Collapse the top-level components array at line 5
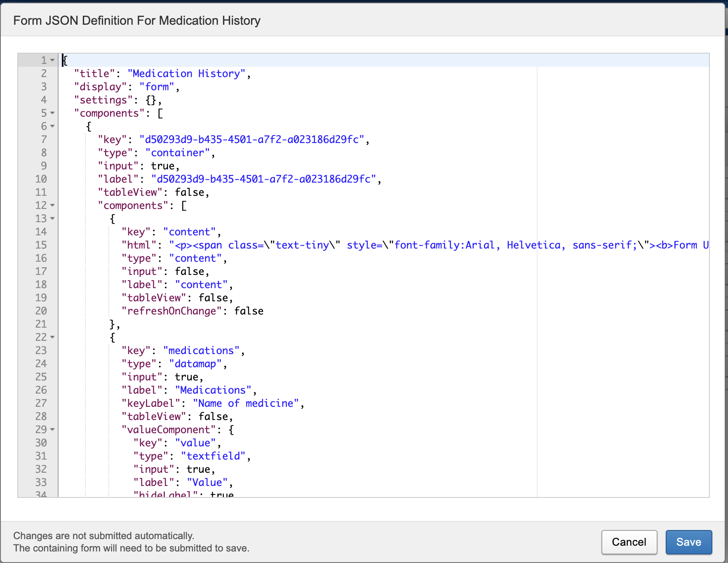The height and width of the screenshot is (563, 728). pos(52,113)
